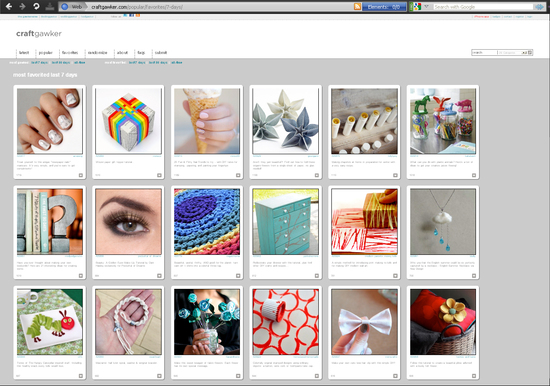The width and height of the screenshot is (550, 386).
Task: Open the Twitter follow icon
Action: [126, 15]
